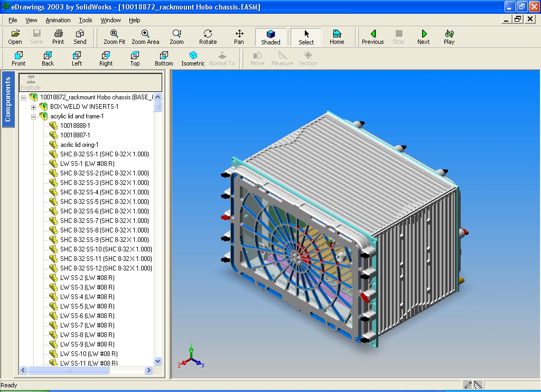The width and height of the screenshot is (541, 392).
Task: Select LW SS-1 (LW #08 R) item
Action: [87, 164]
